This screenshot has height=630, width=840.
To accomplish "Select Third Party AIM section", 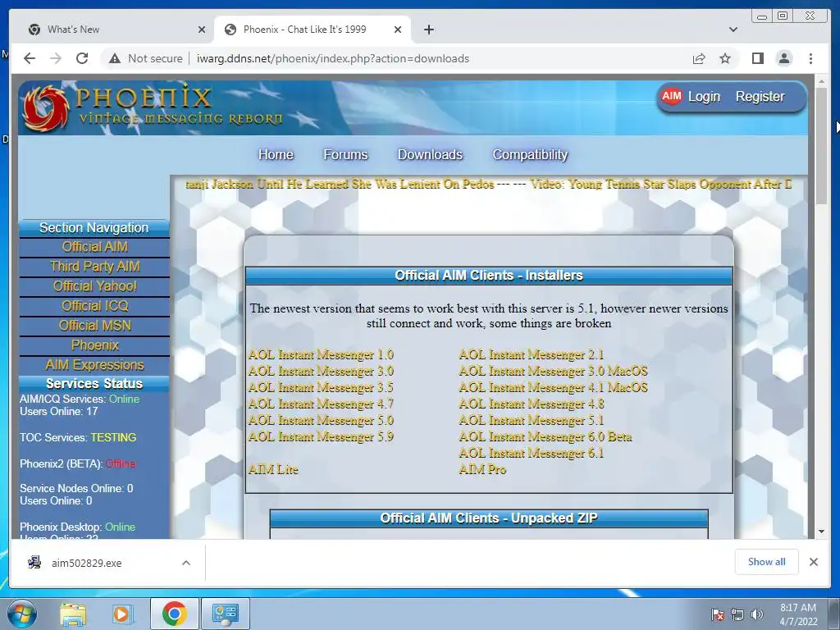I will [x=94, y=267].
